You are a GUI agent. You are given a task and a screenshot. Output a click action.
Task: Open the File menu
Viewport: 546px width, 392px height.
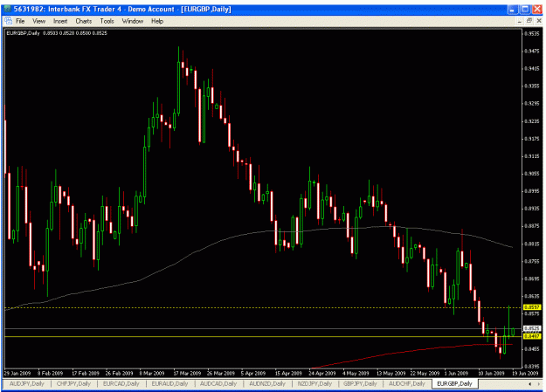coord(20,21)
